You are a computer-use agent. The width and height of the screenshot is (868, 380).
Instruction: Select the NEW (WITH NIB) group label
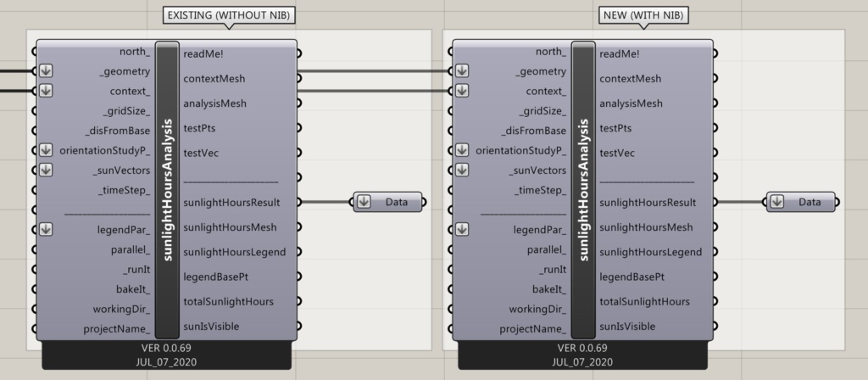(643, 15)
